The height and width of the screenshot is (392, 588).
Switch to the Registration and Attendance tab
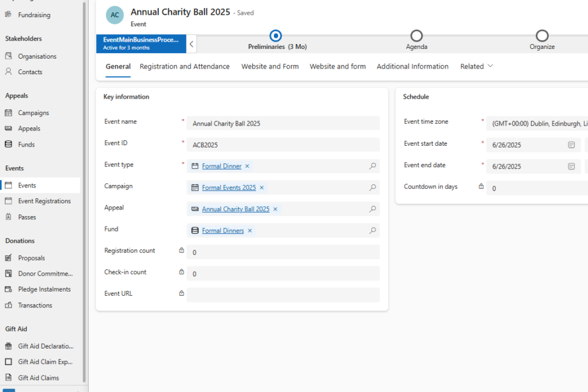tap(184, 66)
